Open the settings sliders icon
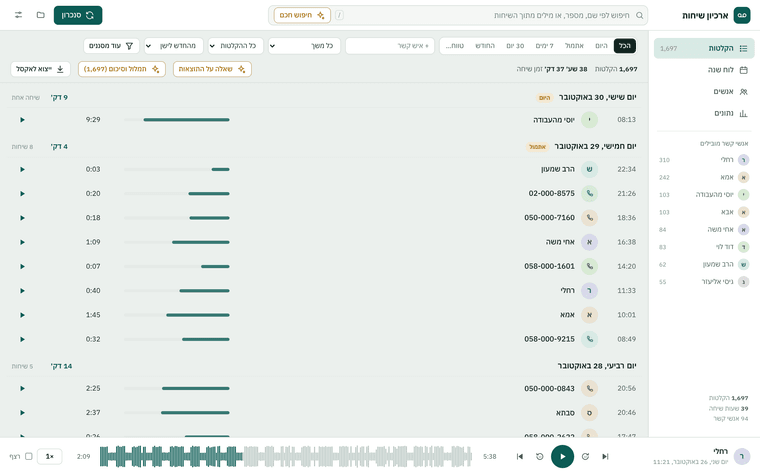This screenshot has height=475, width=760. (18, 15)
